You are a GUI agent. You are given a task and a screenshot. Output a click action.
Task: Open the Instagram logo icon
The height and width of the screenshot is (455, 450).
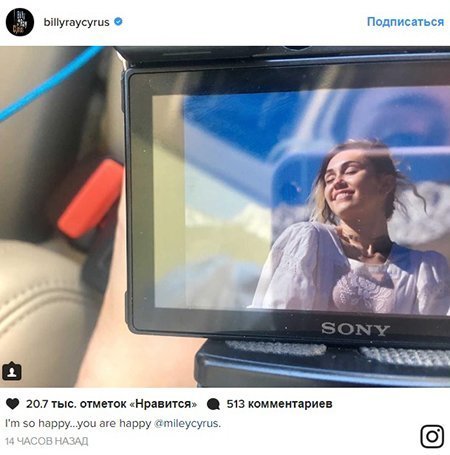tap(432, 436)
